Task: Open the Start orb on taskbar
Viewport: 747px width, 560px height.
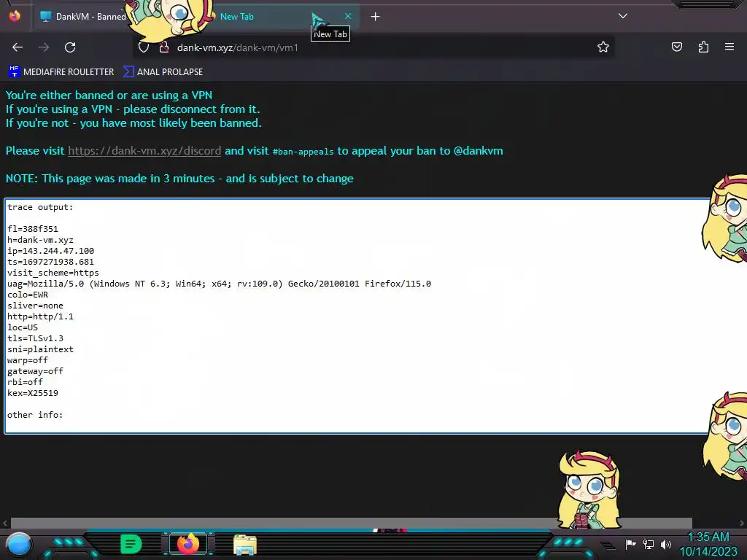Action: [18, 544]
